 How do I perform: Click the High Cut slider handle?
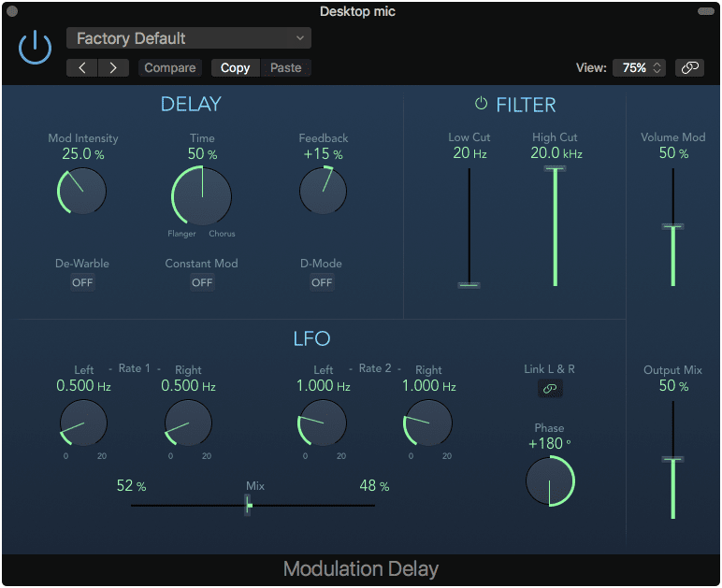point(555,168)
